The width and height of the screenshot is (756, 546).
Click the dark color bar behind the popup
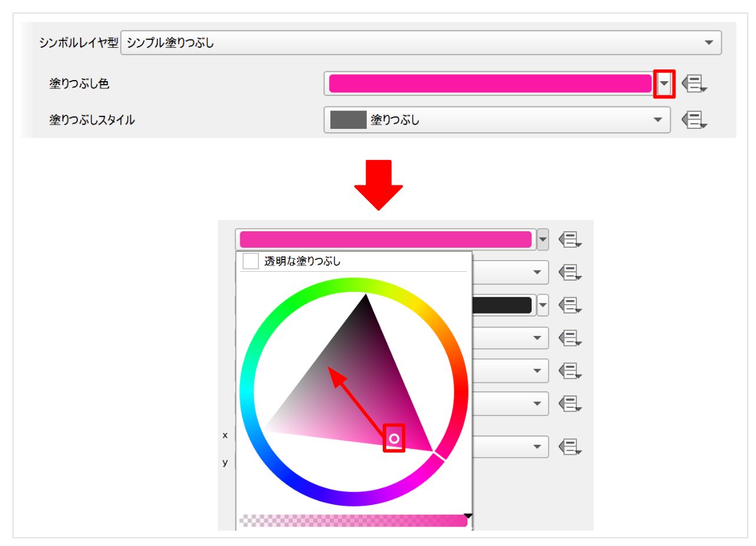[x=502, y=305]
